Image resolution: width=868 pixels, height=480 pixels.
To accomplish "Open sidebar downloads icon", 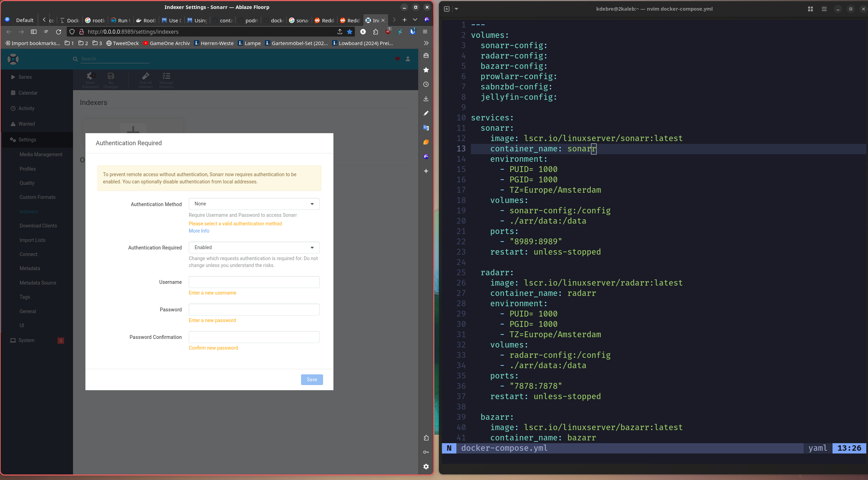I will (426, 99).
